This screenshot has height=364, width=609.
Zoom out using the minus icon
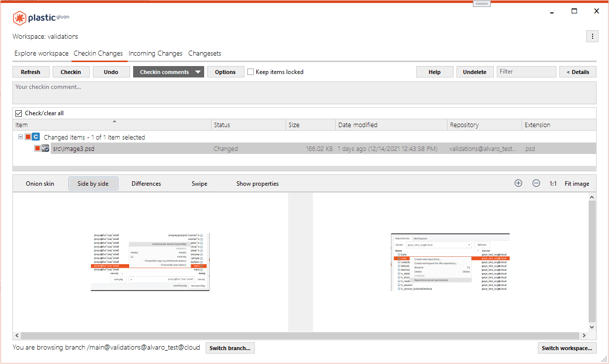click(536, 183)
